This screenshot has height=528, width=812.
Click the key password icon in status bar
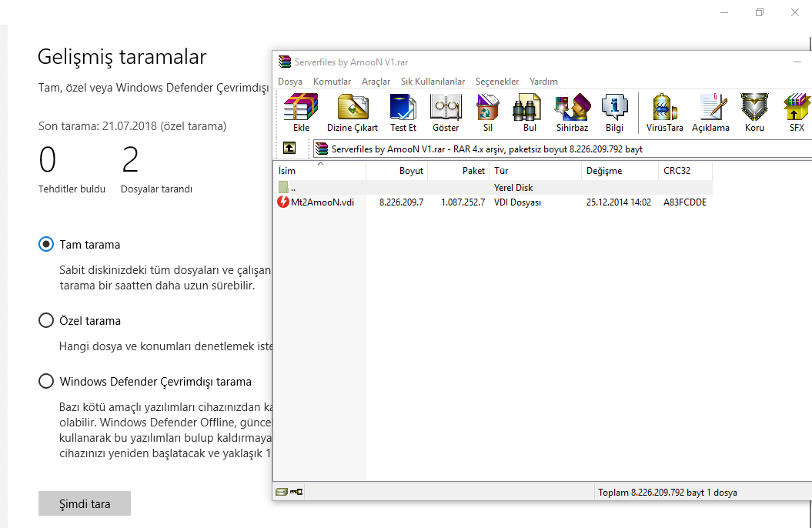(296, 492)
